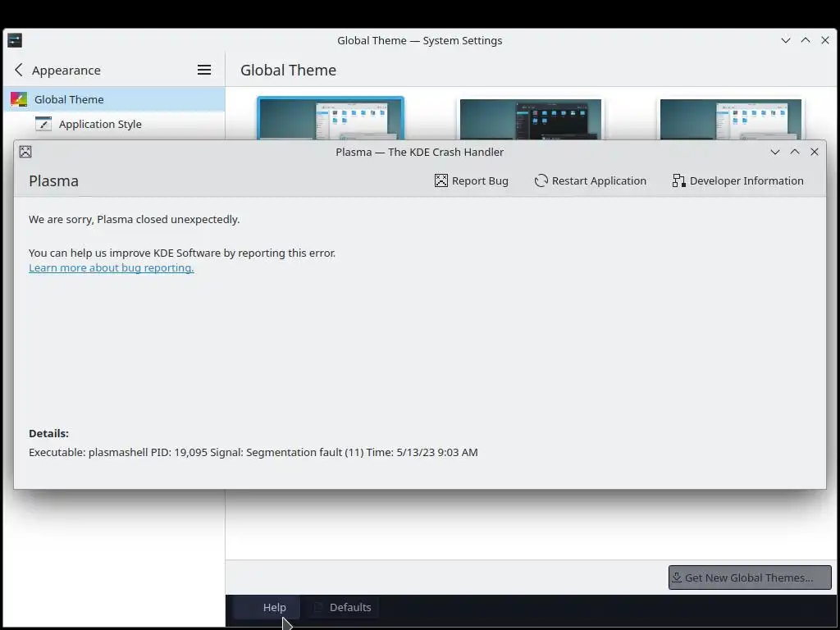Close the System Settings window
This screenshot has width=840, height=630.
point(825,41)
